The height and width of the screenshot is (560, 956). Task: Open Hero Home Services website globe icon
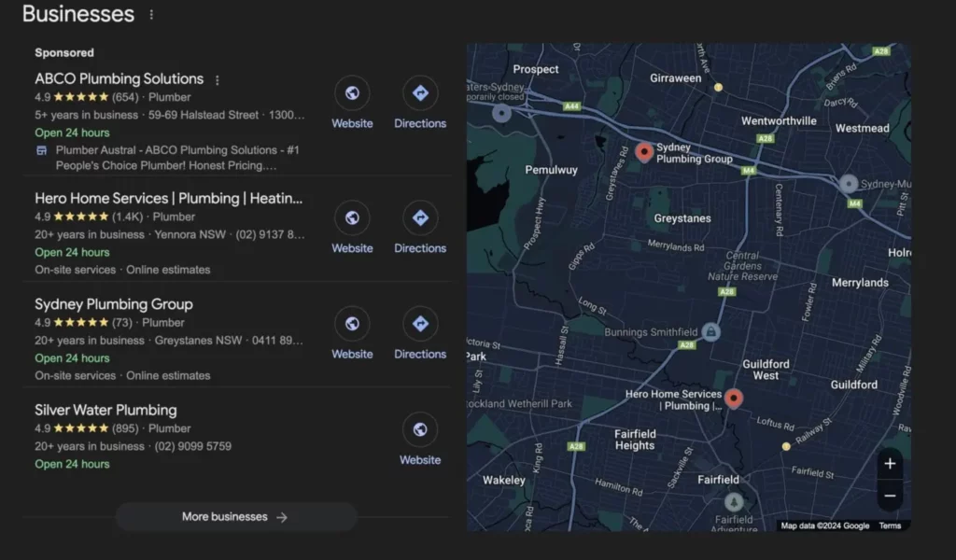(x=352, y=218)
